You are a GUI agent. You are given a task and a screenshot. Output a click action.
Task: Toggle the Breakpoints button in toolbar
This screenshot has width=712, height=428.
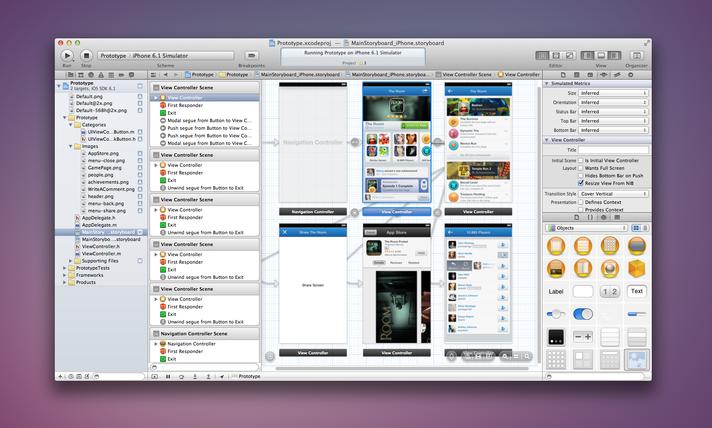[x=251, y=55]
